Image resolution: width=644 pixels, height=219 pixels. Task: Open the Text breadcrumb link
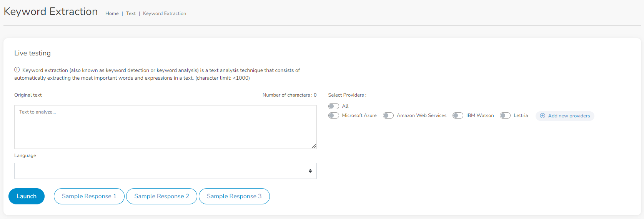[x=131, y=13]
